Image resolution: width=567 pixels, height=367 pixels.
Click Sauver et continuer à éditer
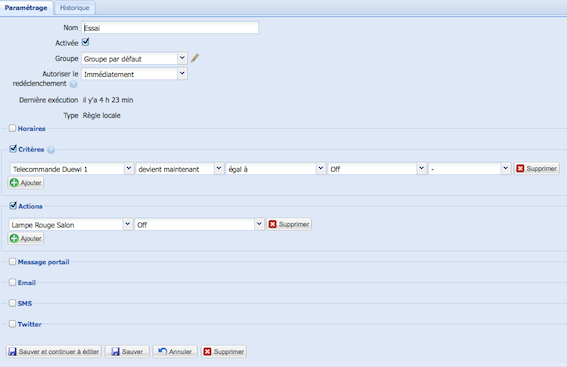[54, 351]
